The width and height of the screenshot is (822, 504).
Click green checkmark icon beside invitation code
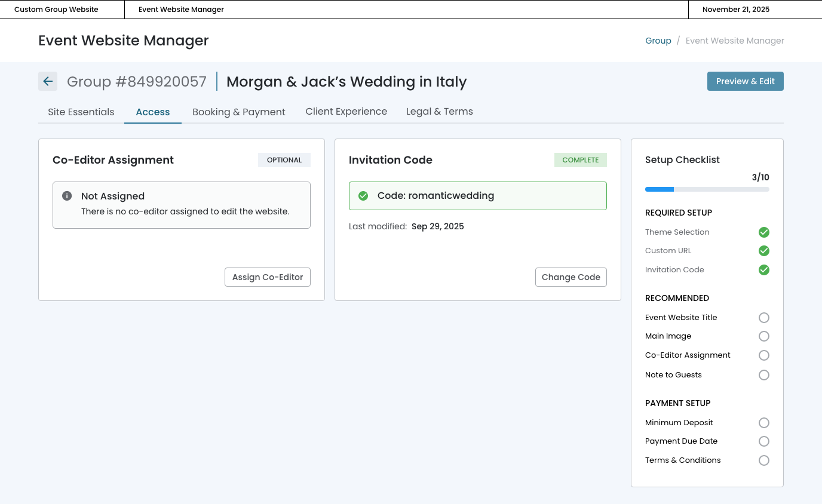point(363,196)
